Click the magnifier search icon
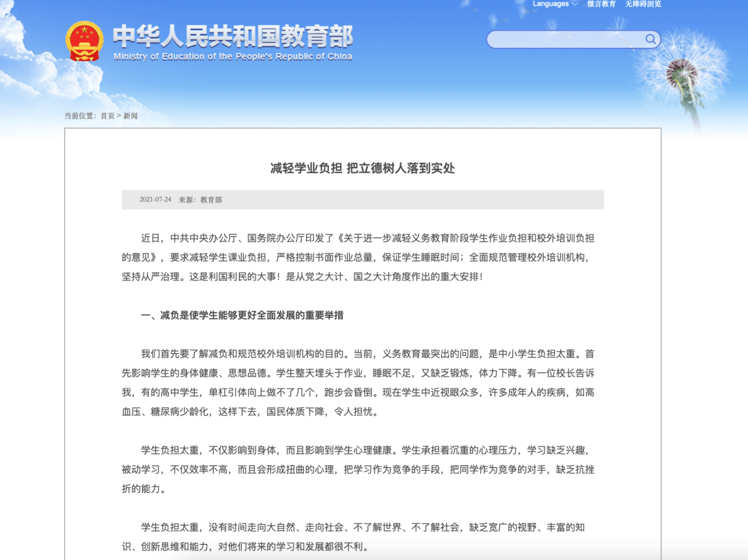 coord(650,39)
